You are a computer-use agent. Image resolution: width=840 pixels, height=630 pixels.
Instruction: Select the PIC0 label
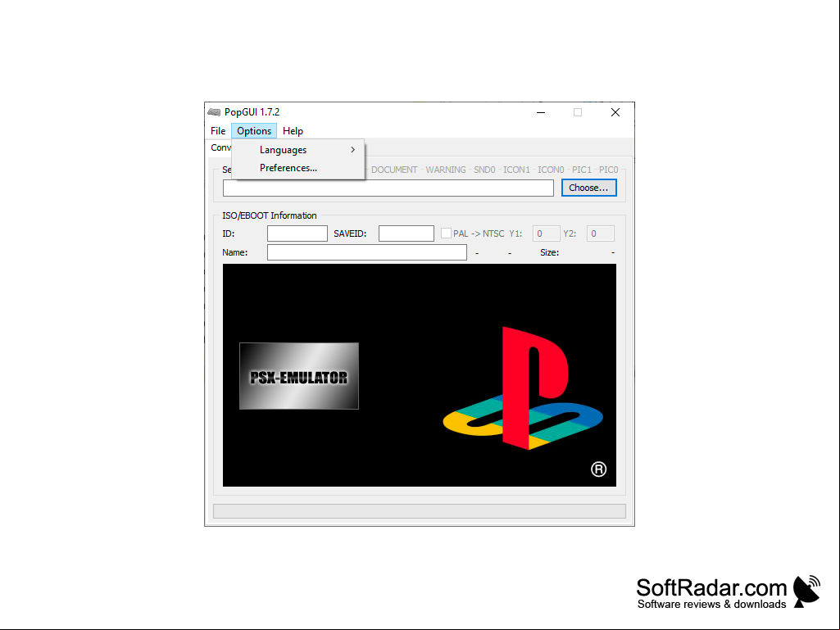pos(609,170)
